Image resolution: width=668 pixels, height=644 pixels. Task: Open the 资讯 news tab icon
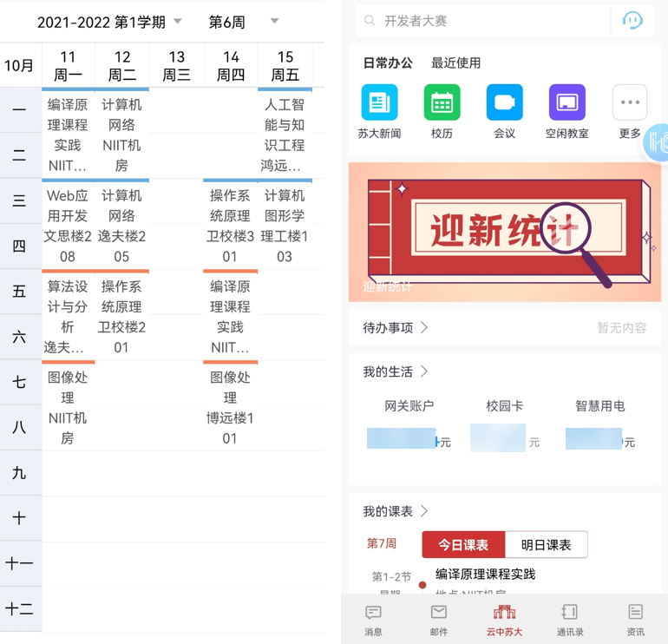[x=635, y=613]
